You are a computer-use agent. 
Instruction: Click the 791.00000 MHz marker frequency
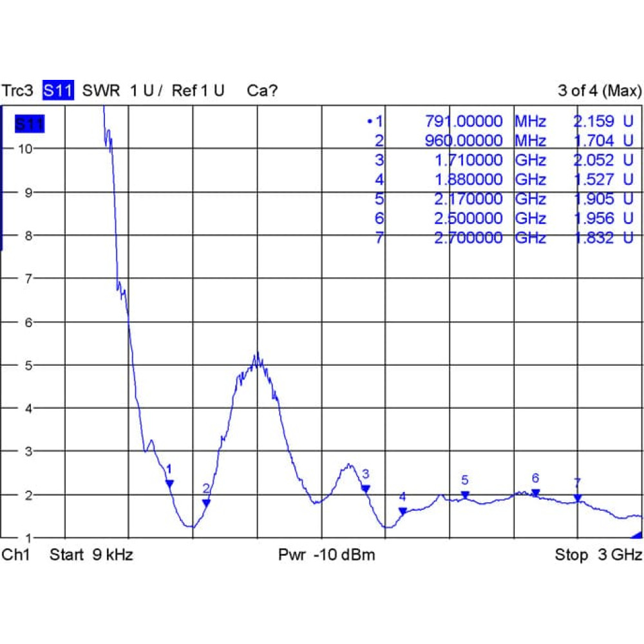click(x=486, y=121)
